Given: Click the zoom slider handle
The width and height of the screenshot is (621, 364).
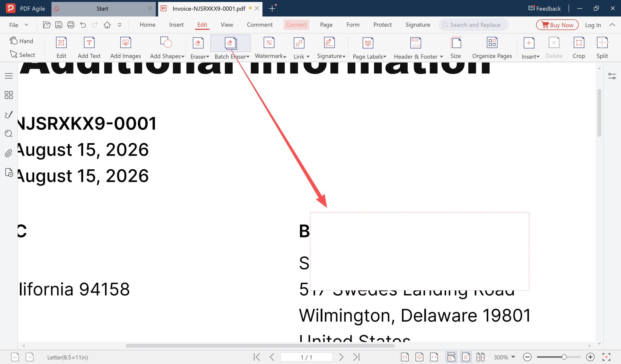Looking at the screenshot, I should click(x=564, y=357).
